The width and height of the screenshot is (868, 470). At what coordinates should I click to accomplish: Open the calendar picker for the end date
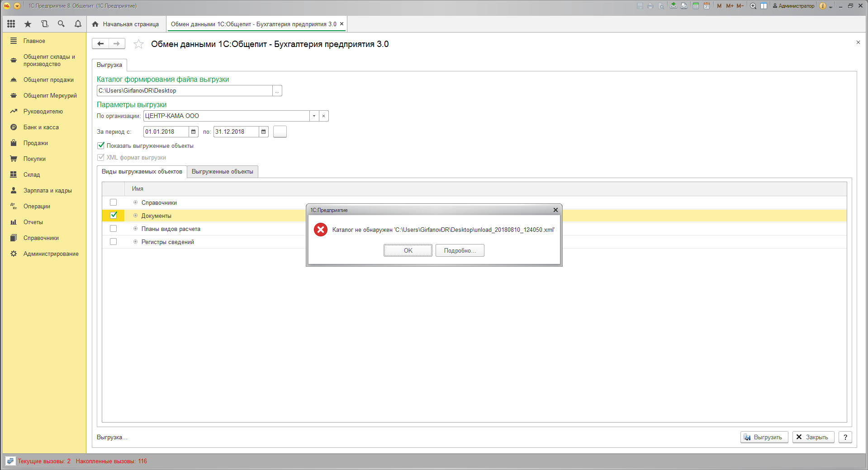pos(264,132)
